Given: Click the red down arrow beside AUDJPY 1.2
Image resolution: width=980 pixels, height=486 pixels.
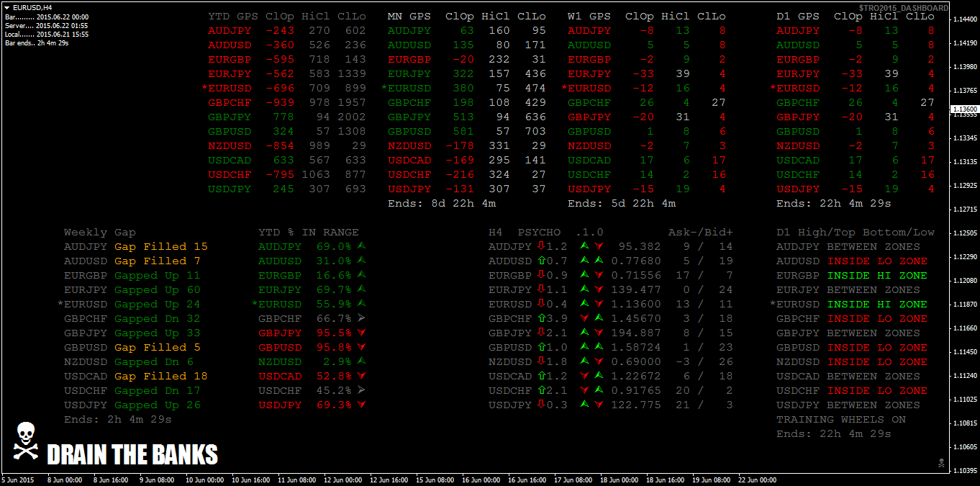Looking at the screenshot, I should click(x=542, y=246).
